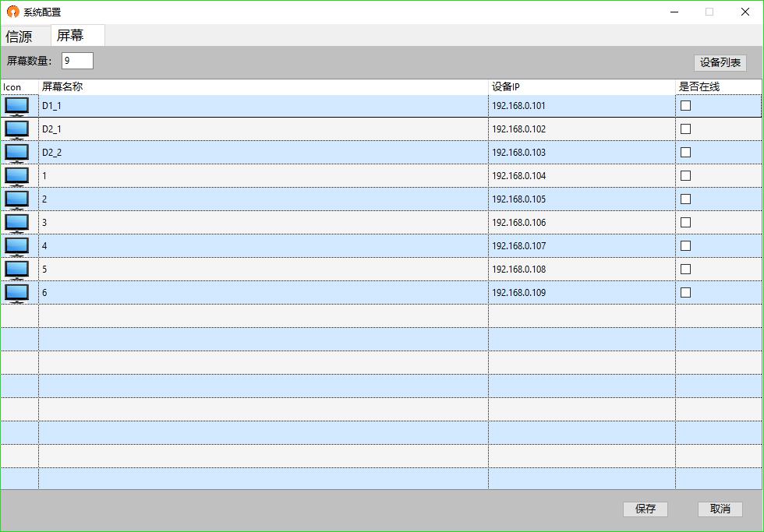Switch to the 信源 tab
764x532 pixels.
19,37
